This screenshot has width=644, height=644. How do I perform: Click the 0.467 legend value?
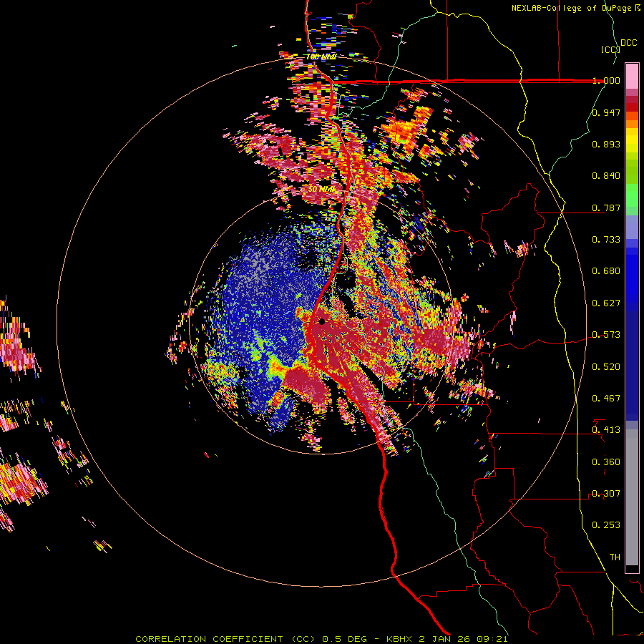pos(606,399)
